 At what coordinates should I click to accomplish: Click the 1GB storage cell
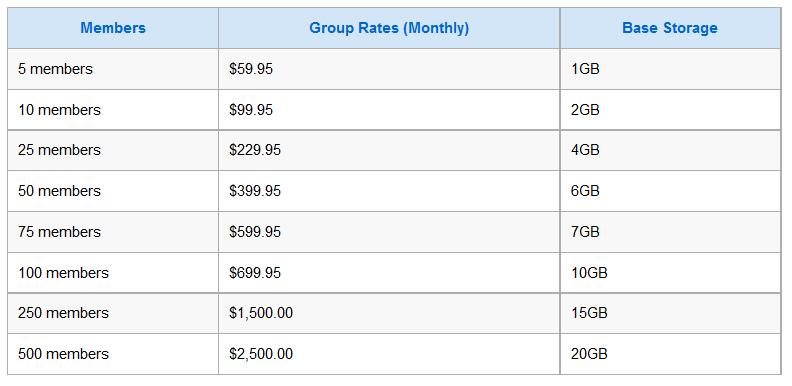670,69
